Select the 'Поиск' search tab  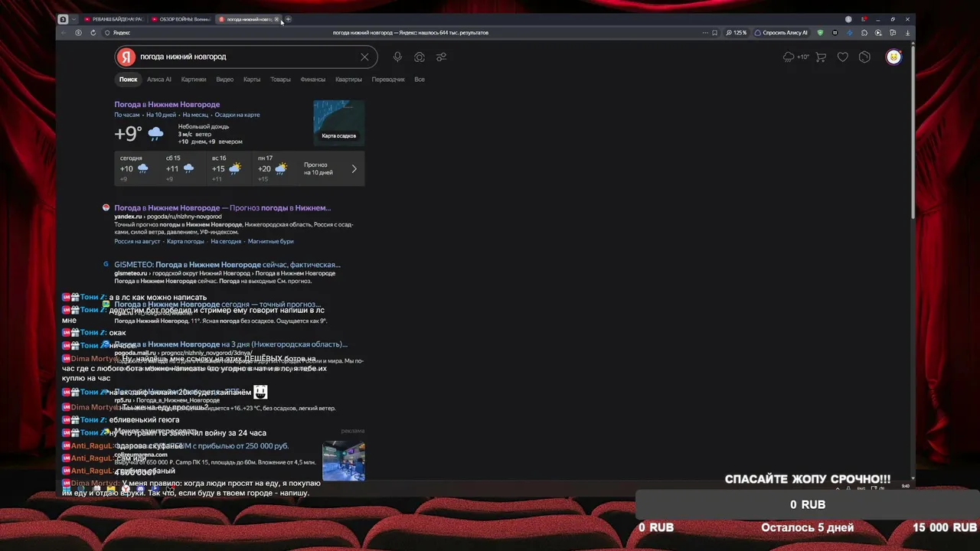point(129,80)
